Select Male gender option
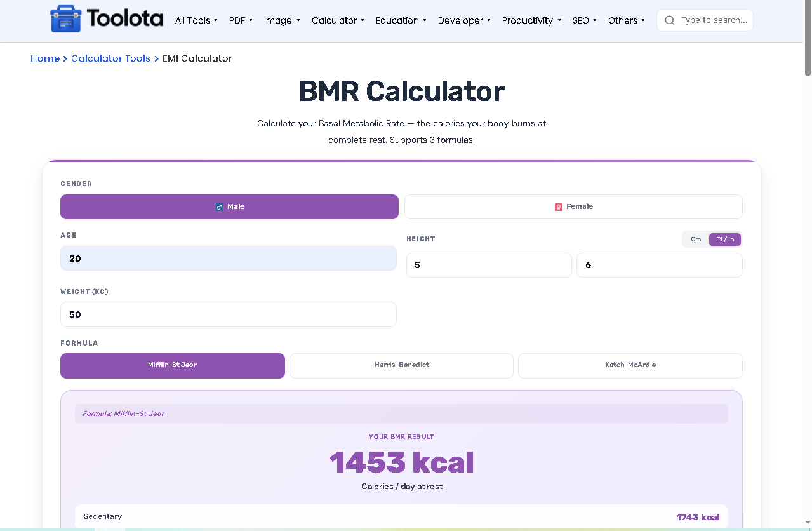This screenshot has height=531, width=812. click(229, 206)
